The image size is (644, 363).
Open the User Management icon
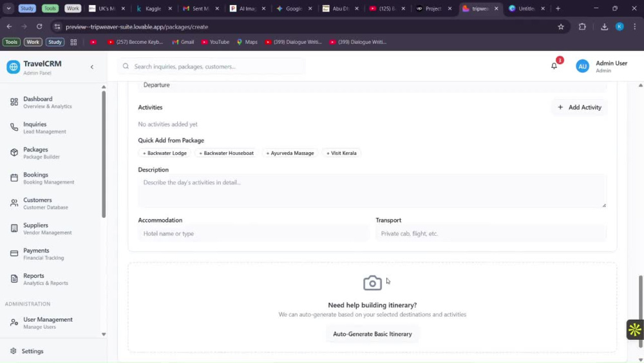tap(14, 323)
